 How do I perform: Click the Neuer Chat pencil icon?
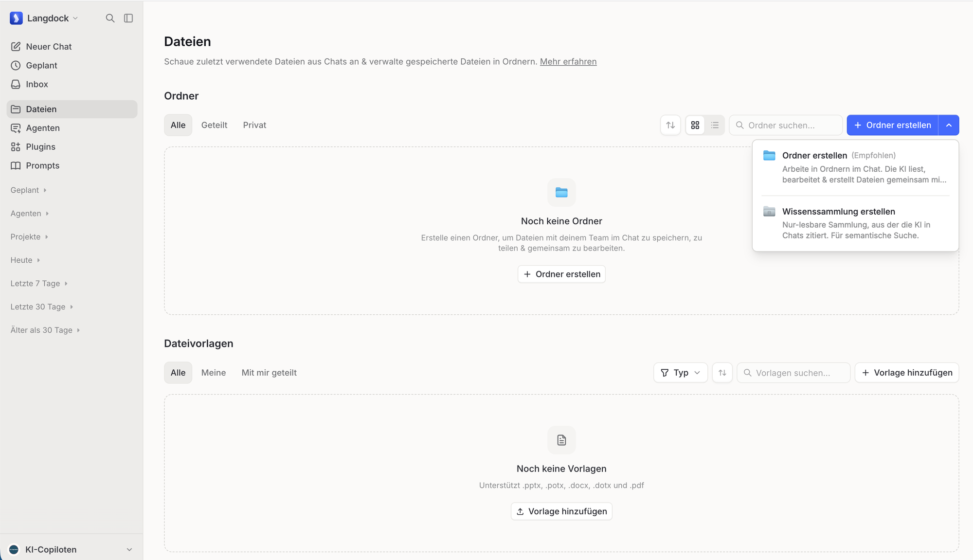pos(16,47)
